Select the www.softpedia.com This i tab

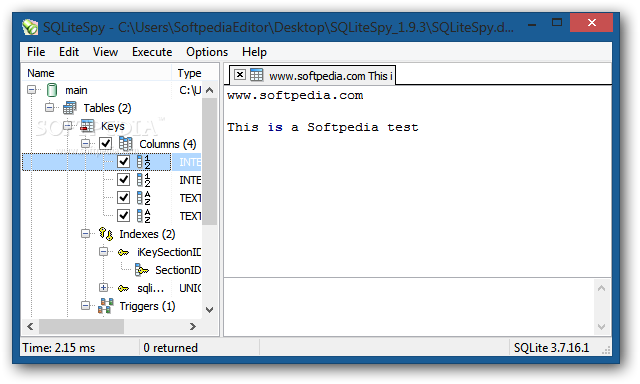click(313, 75)
